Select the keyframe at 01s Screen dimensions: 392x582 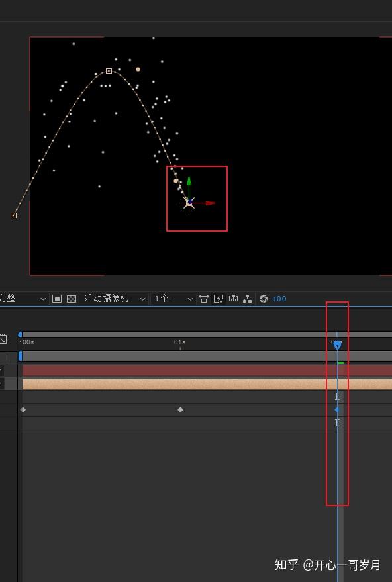pos(180,410)
